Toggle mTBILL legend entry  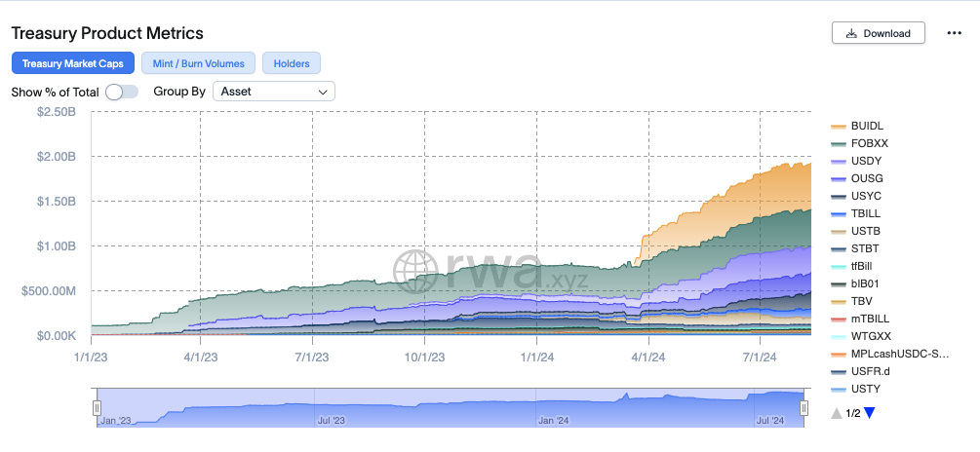pos(860,319)
